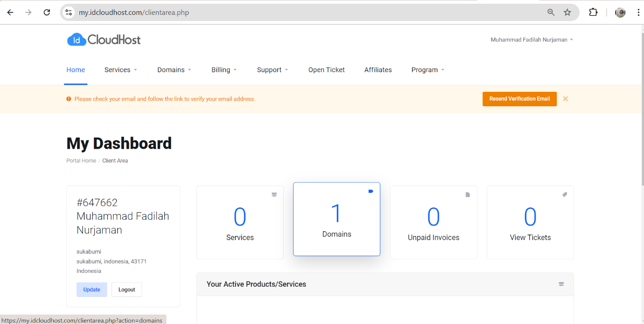The image size is (644, 324).
Task: Click the address line "sukabumi, indonesia, 43171"
Action: 112,262
